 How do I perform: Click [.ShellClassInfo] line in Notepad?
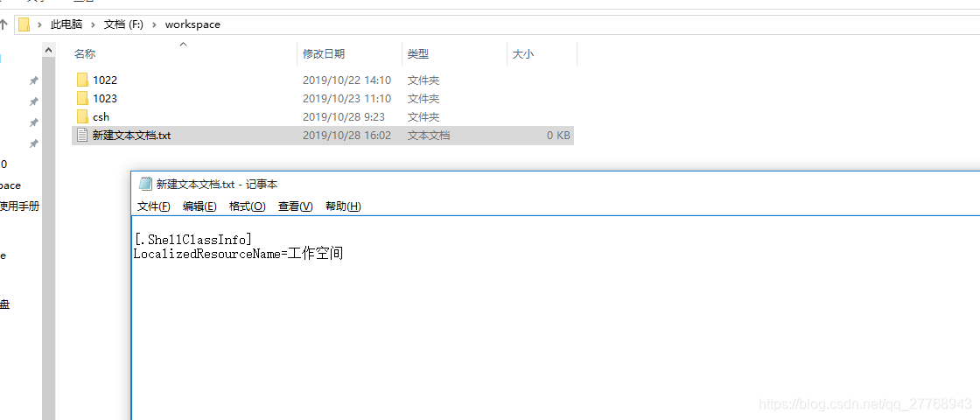tap(193, 239)
